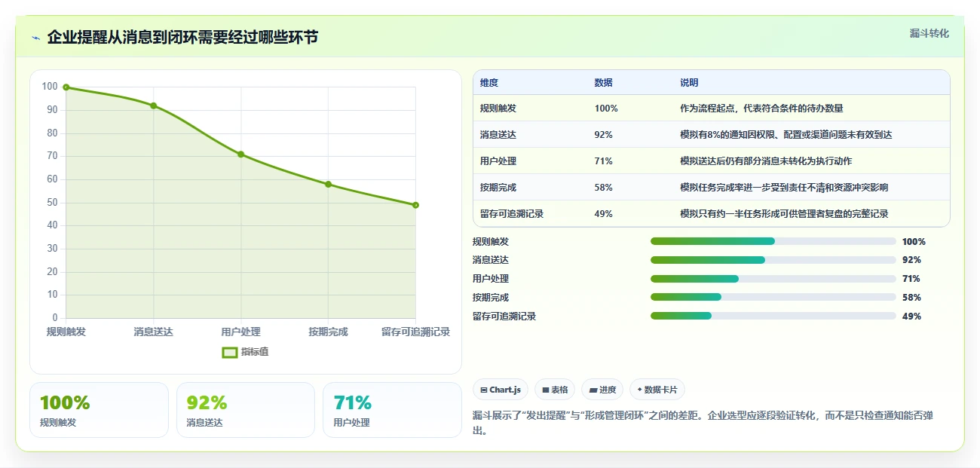Click the chart point for 消息送达
This screenshot has height=468, width=980.
pos(154,106)
